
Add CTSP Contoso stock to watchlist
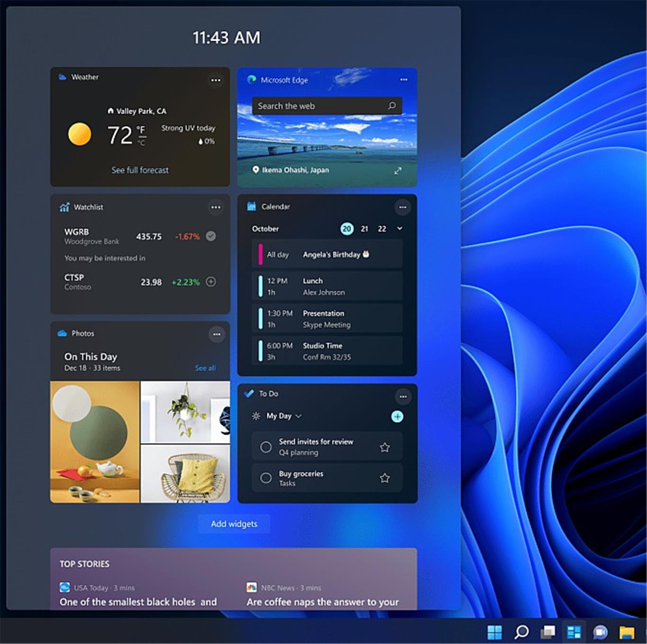click(211, 282)
